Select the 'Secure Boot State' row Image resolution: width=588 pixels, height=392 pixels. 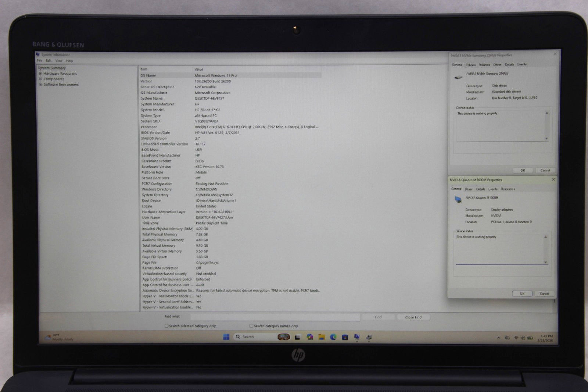231,178
